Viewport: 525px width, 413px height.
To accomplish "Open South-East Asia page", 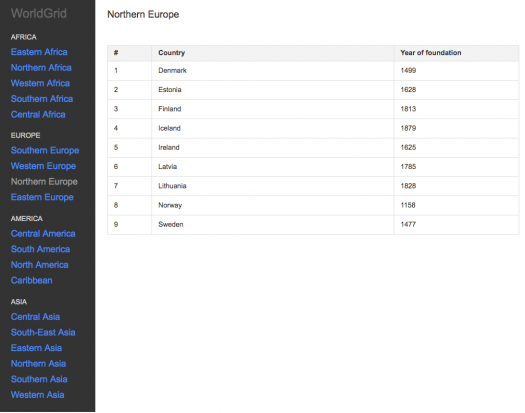I will click(x=43, y=332).
